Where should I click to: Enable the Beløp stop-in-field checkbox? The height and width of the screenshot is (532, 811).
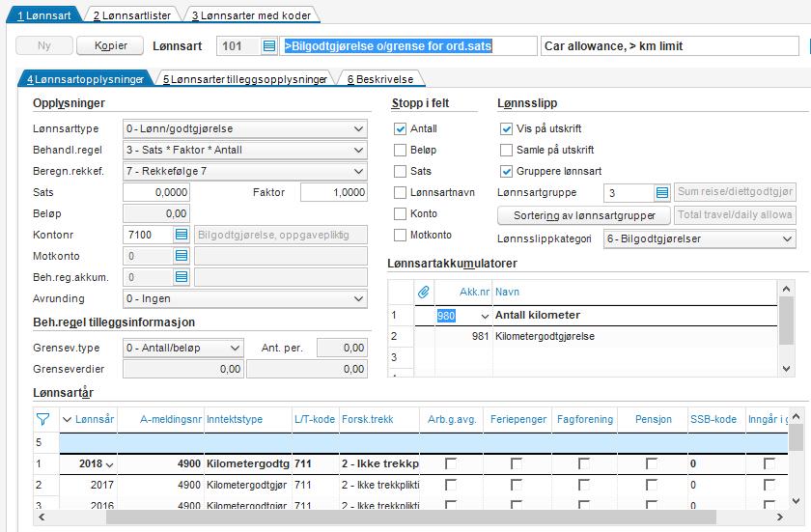(x=400, y=150)
